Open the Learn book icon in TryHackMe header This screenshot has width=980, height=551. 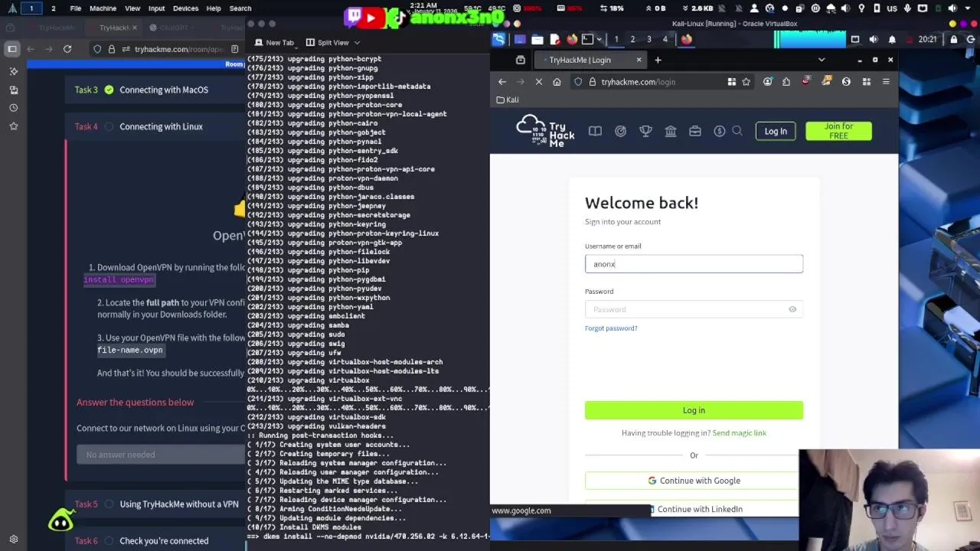[x=595, y=131]
